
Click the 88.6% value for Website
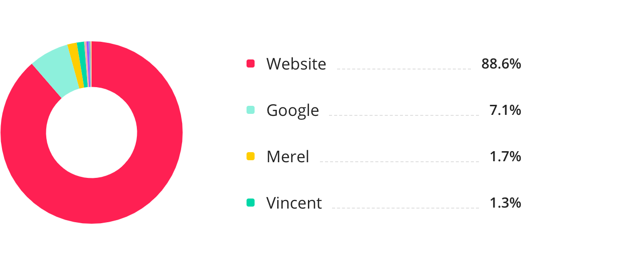point(501,64)
